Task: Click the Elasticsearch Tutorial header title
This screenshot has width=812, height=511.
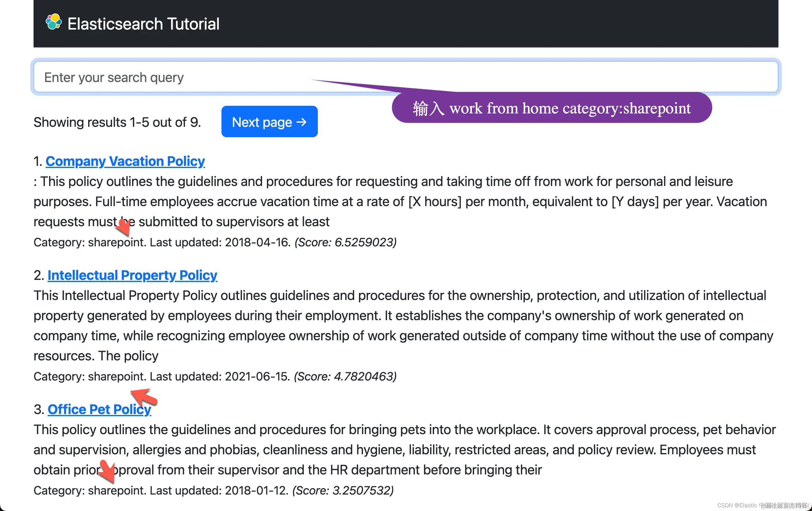Action: [143, 24]
